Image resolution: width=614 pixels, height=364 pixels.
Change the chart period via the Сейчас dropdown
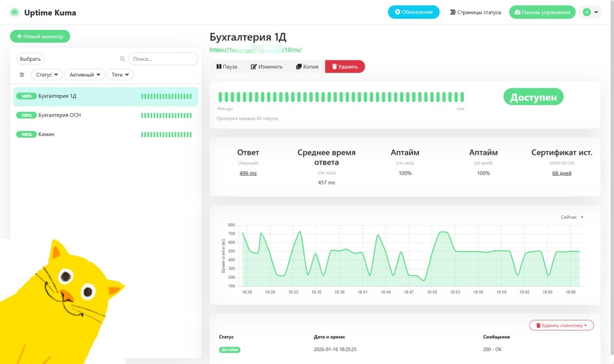click(x=572, y=217)
